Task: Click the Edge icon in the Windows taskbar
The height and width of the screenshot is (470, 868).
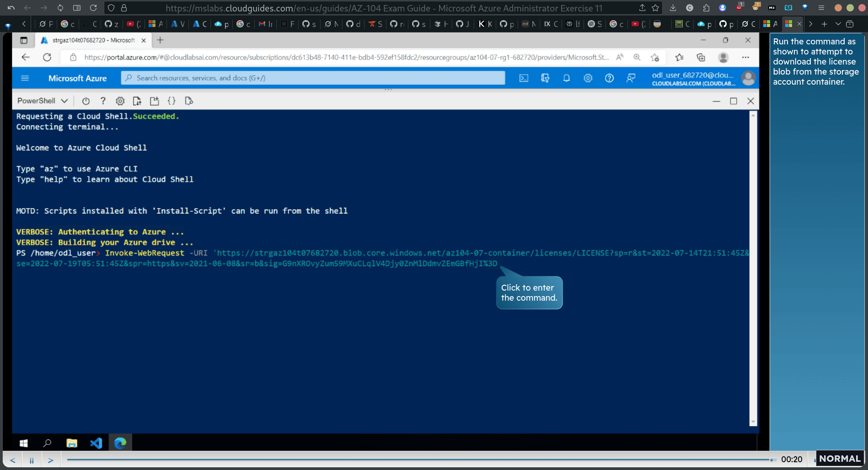Action: (x=120, y=443)
